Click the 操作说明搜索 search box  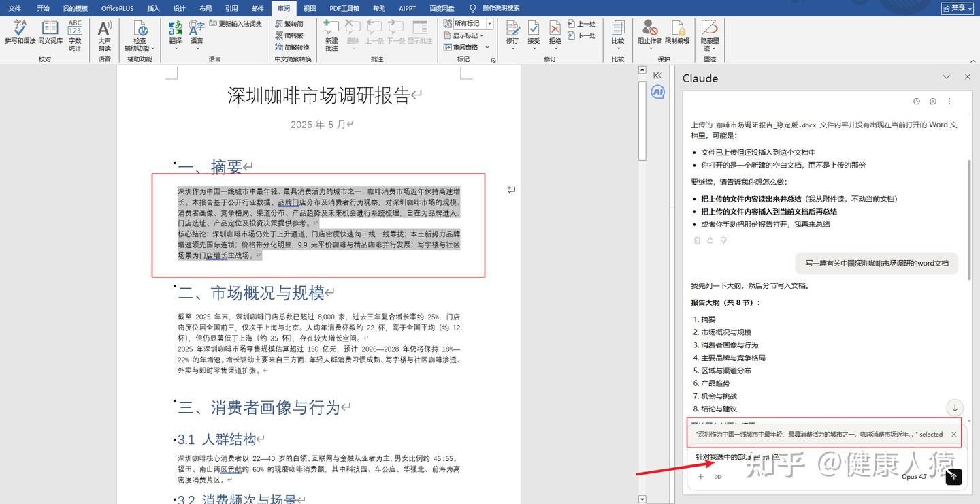[500, 8]
